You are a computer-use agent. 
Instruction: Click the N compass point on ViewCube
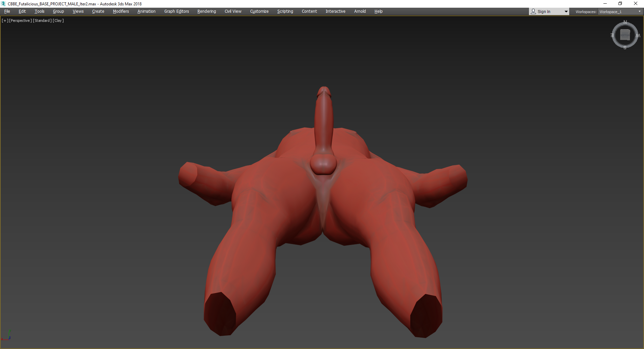(625, 22)
